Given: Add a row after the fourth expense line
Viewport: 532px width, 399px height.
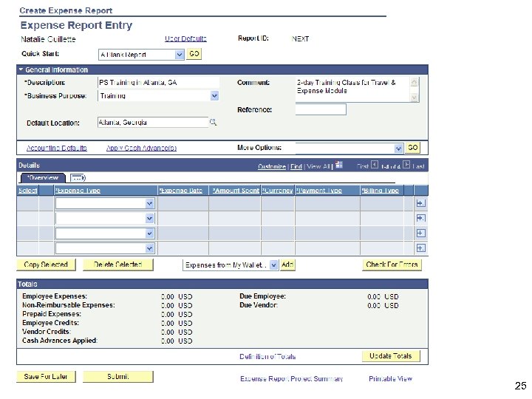Looking at the screenshot, I should pyautogui.click(x=420, y=248).
